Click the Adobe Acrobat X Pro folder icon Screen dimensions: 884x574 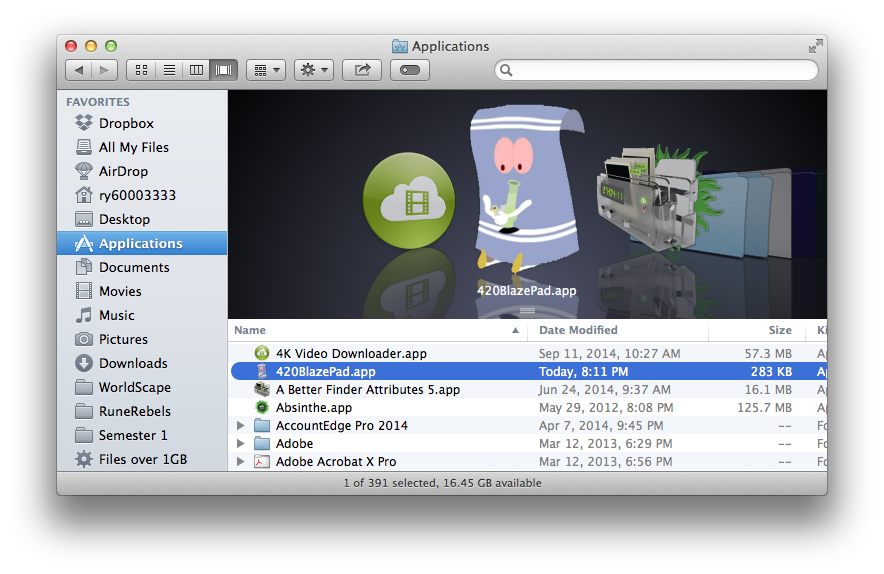(262, 462)
